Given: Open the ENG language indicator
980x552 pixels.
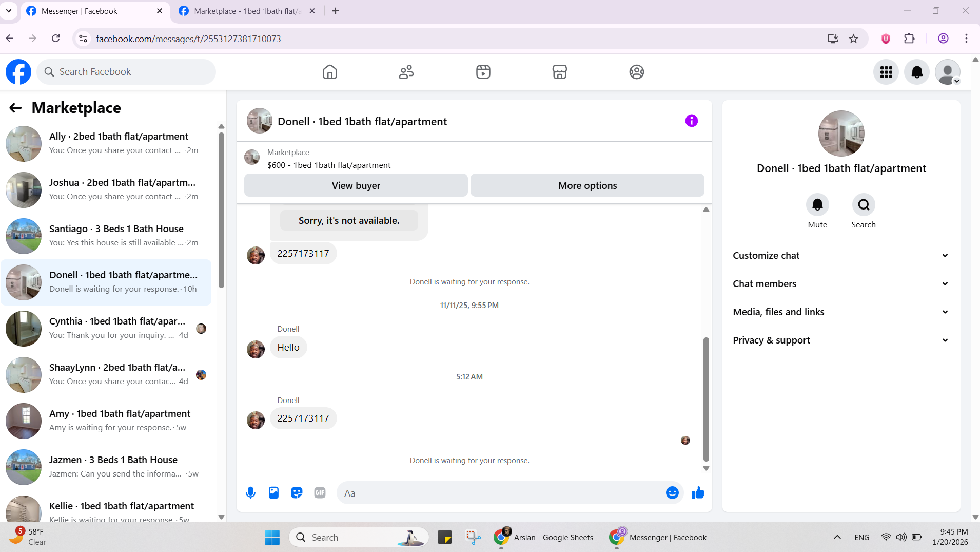Looking at the screenshot, I should (862, 538).
